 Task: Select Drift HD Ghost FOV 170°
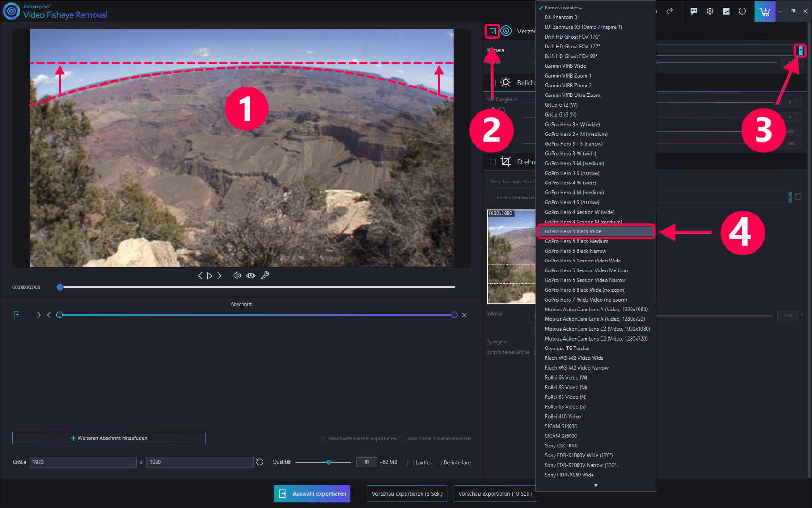click(596, 37)
